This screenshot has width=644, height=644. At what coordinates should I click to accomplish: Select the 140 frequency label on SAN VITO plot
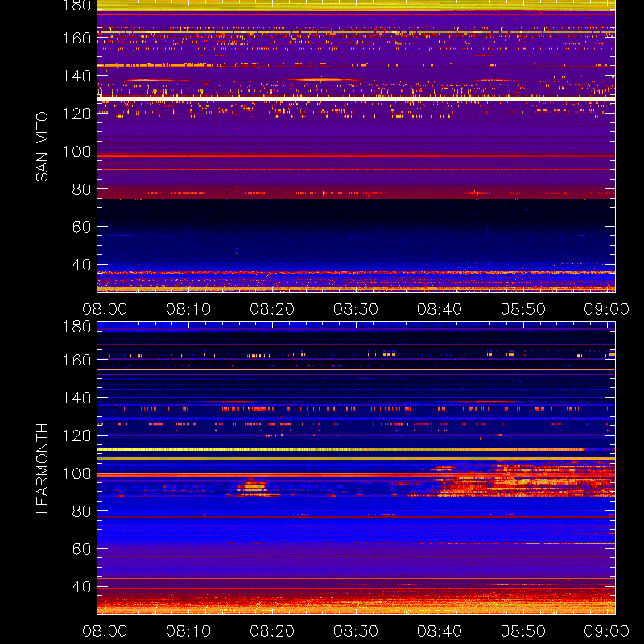tap(76, 76)
